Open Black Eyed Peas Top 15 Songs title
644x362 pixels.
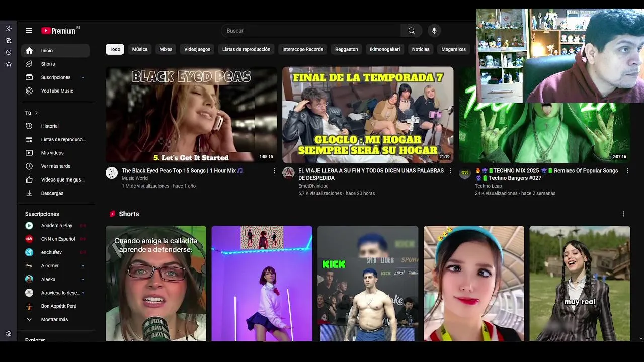(x=182, y=171)
